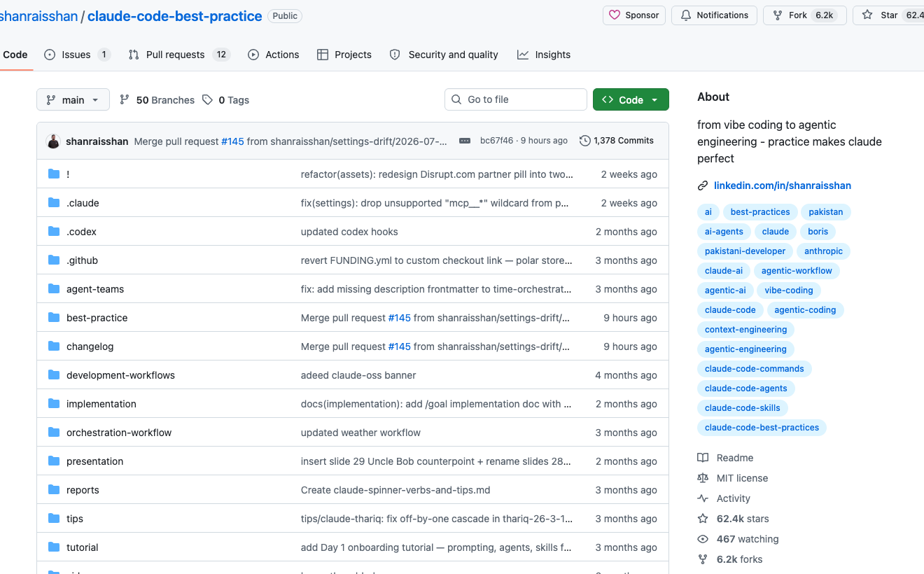Open pull request #145 link in commit bar

(232, 141)
